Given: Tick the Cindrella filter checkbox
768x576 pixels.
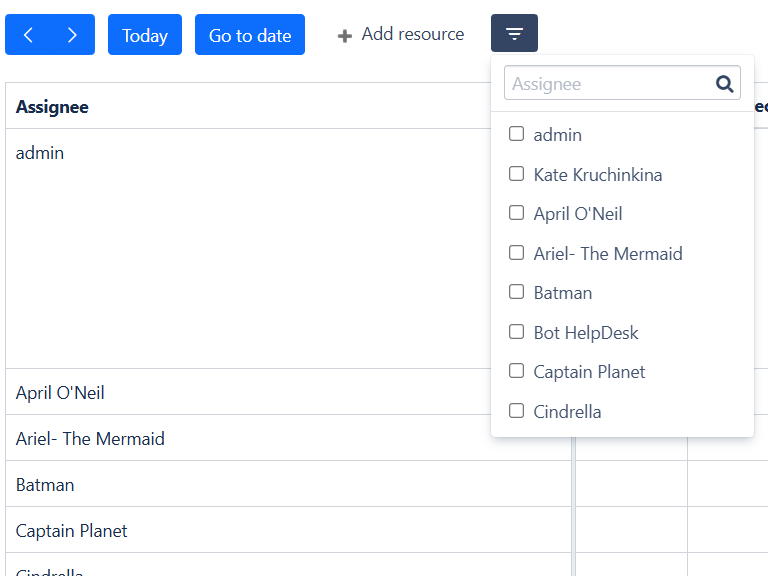Looking at the screenshot, I should click(x=517, y=411).
